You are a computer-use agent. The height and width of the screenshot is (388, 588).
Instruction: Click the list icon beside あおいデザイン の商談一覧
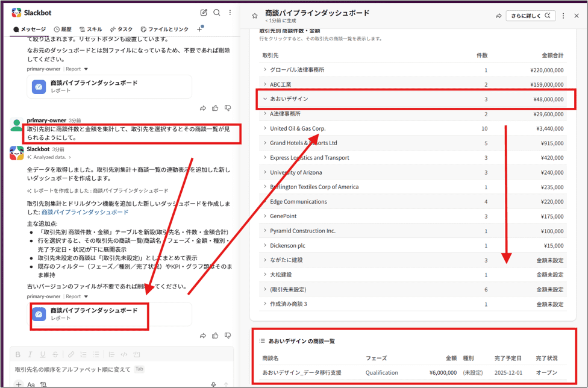pyautogui.click(x=262, y=341)
